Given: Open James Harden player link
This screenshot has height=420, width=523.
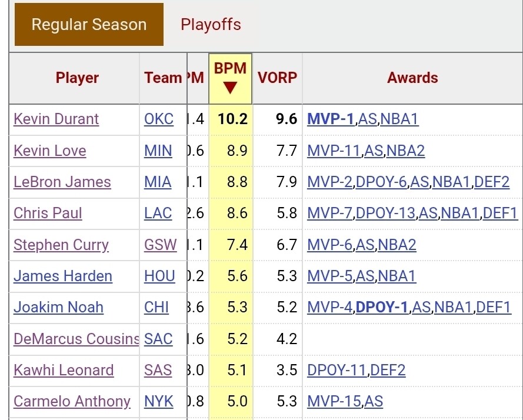Looking at the screenshot, I should pyautogui.click(x=63, y=276).
